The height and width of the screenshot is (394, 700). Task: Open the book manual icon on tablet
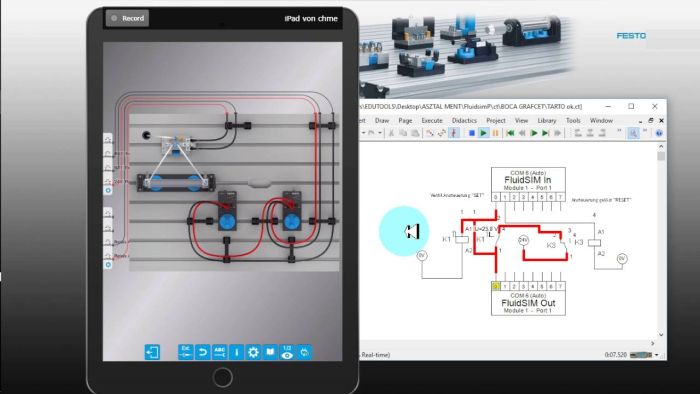[270, 352]
